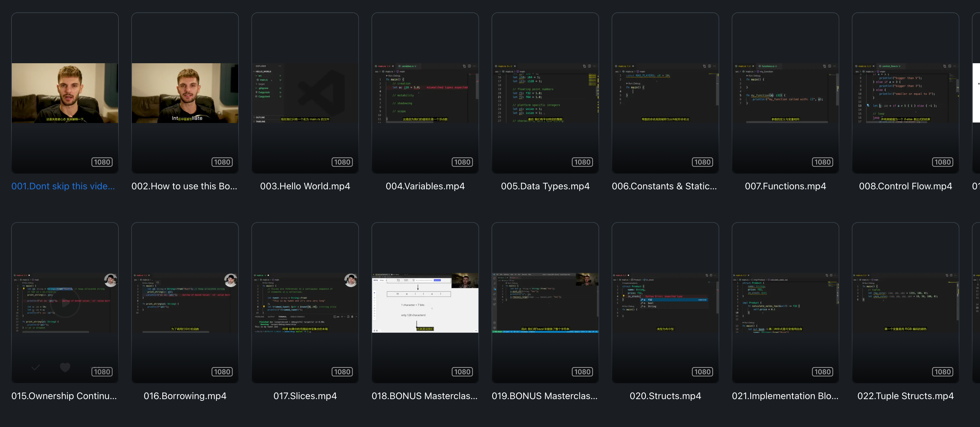Click the 1080 badge on 001.Dont skip video
Viewport: 980px width, 427px height.
pyautogui.click(x=102, y=162)
